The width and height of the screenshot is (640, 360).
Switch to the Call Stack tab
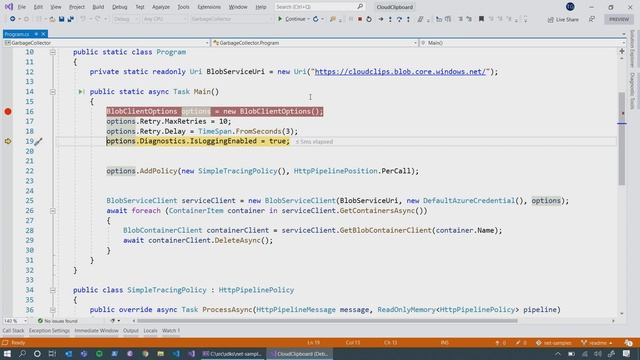[x=13, y=331]
